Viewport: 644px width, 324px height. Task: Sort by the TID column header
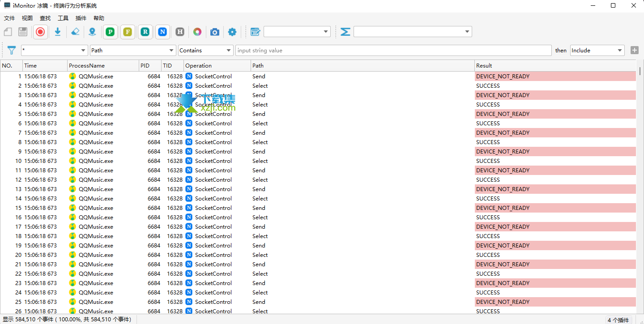172,66
